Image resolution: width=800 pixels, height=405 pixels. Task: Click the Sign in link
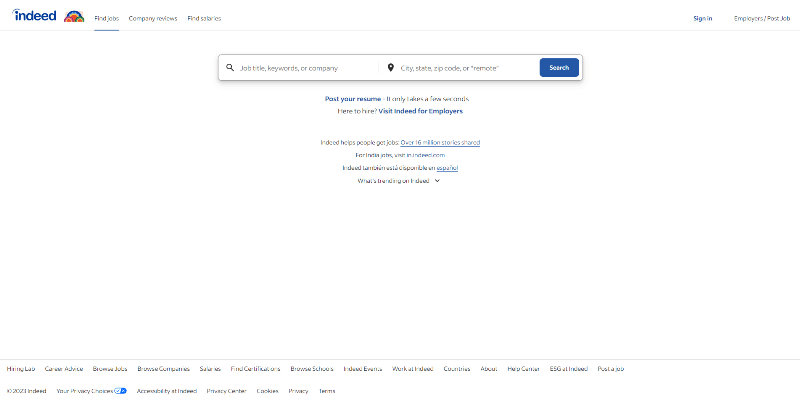[x=703, y=18]
